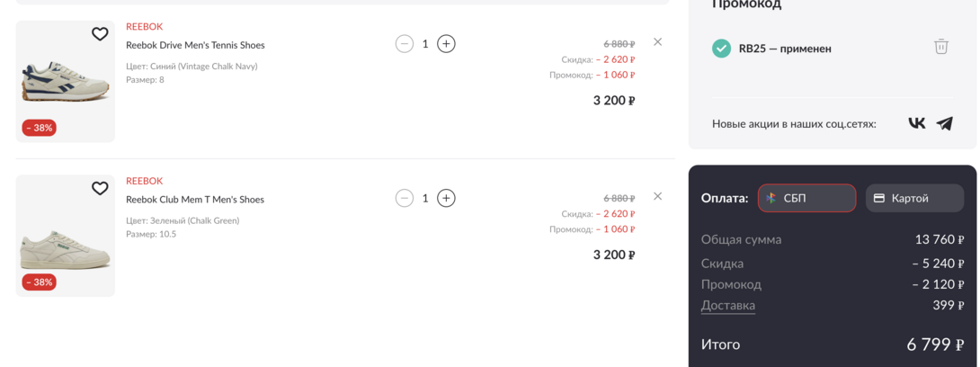Increase quantity of Reebok Club Mem T

446,198
